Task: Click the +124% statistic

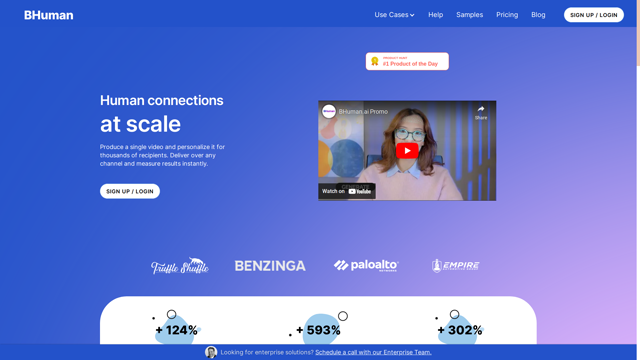Action: [177, 330]
